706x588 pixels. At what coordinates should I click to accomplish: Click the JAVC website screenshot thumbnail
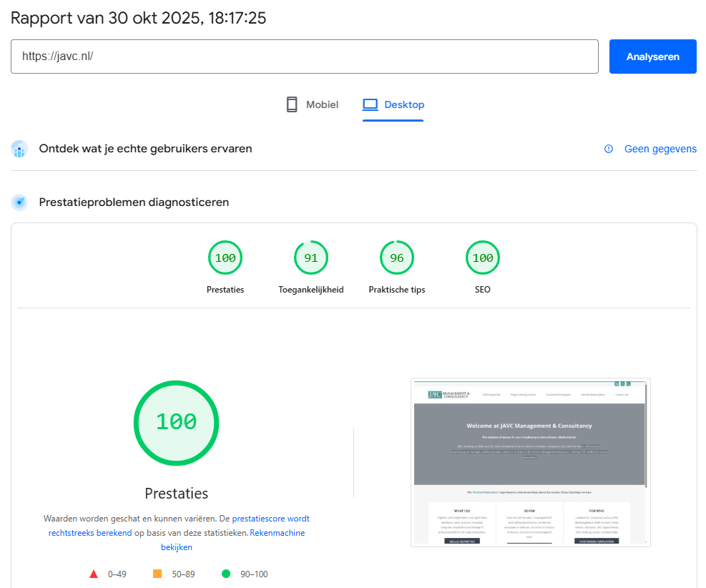[x=530, y=462]
